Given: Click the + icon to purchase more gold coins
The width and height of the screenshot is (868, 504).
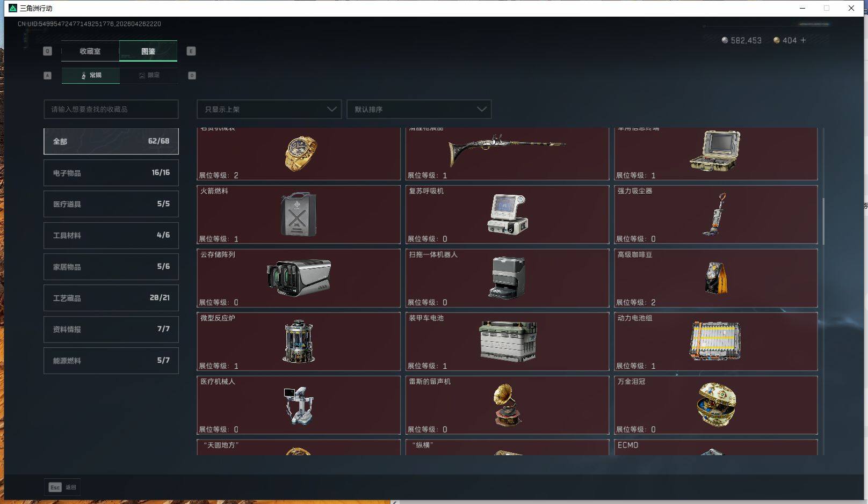Looking at the screenshot, I should [x=802, y=40].
